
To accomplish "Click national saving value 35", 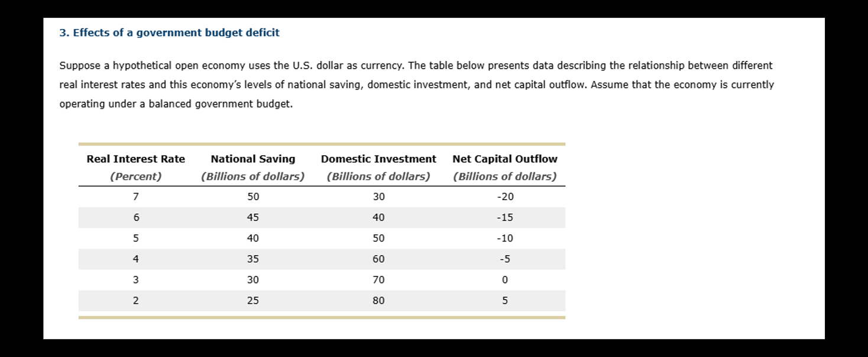I will coord(253,259).
